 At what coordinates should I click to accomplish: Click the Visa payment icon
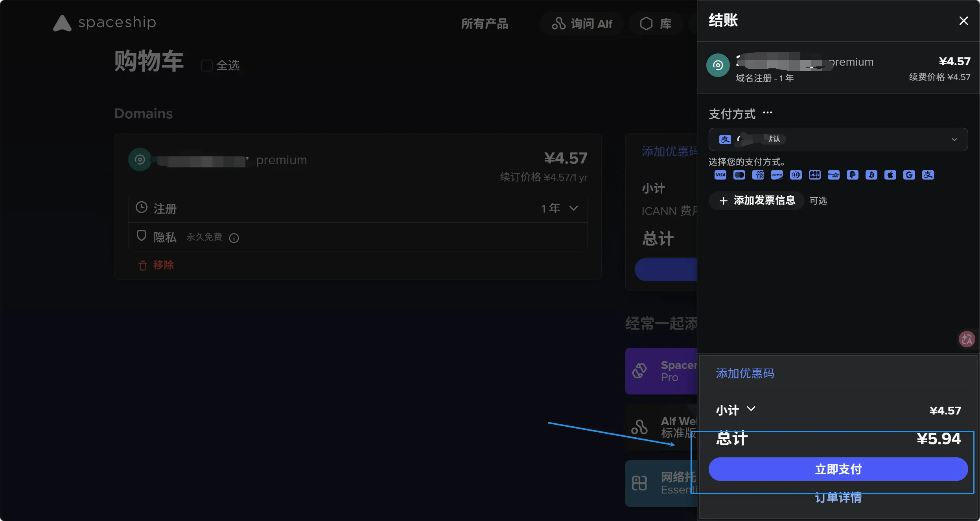tap(720, 175)
